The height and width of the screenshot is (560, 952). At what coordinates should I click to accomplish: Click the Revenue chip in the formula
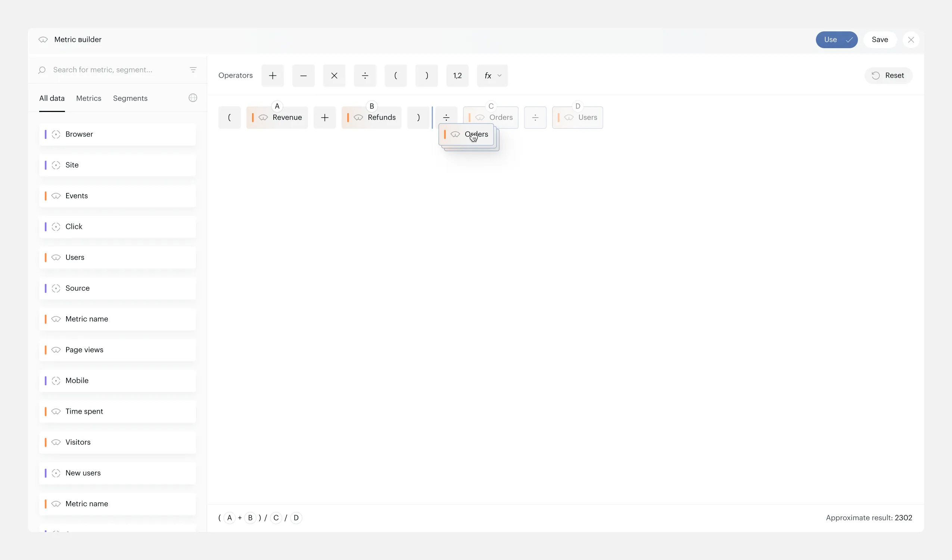coord(277,118)
